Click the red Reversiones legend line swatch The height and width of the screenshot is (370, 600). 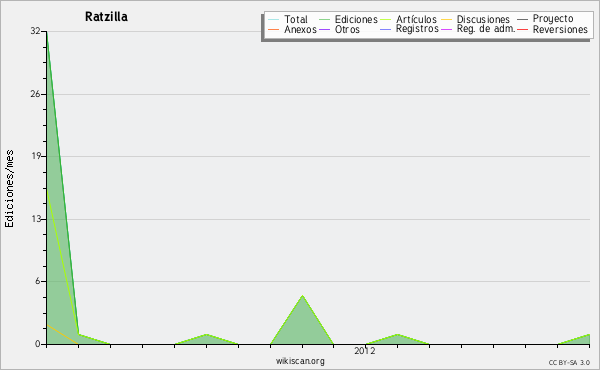(522, 29)
